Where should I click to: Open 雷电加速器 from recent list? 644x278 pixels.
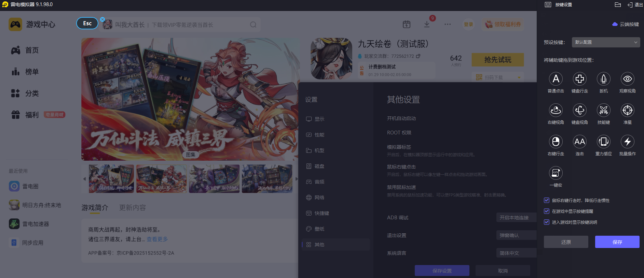(x=29, y=224)
